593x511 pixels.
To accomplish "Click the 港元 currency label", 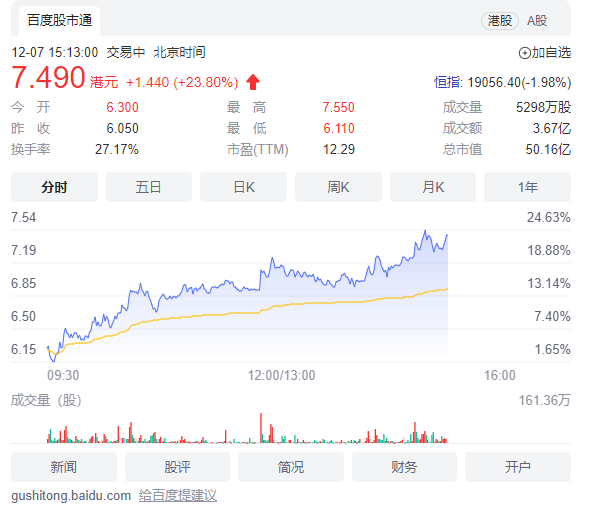I will point(104,82).
